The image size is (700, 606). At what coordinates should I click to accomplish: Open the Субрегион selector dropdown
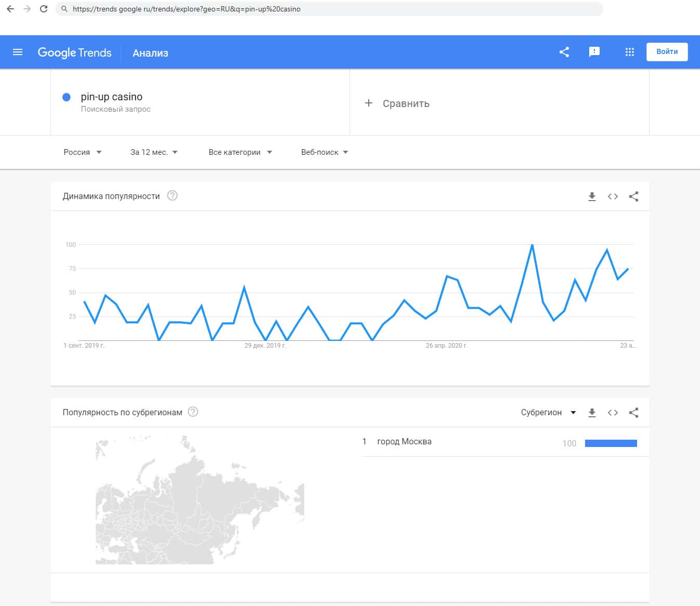[x=548, y=413]
